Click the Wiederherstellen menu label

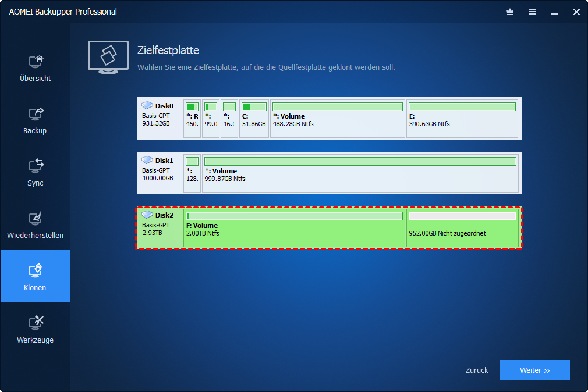[x=36, y=236]
